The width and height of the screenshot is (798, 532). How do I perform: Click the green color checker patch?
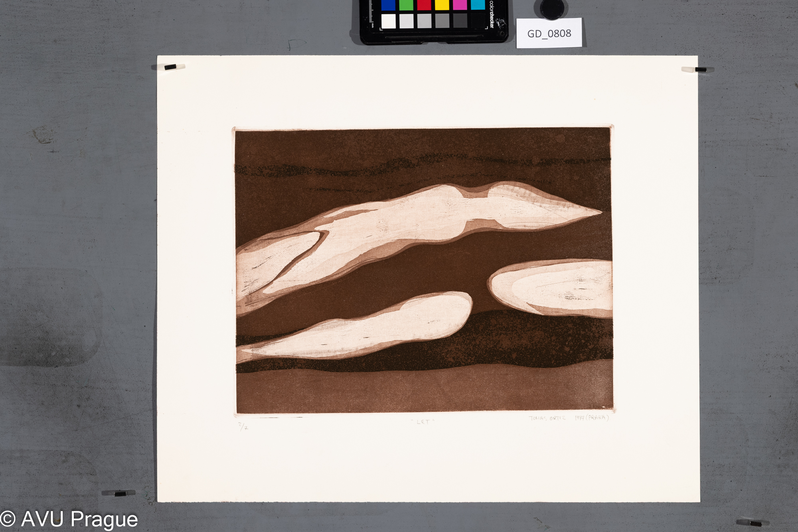[x=406, y=5]
